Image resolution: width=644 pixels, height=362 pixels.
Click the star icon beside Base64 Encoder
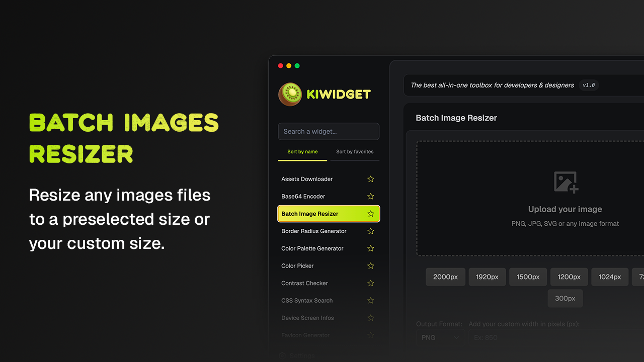click(371, 196)
